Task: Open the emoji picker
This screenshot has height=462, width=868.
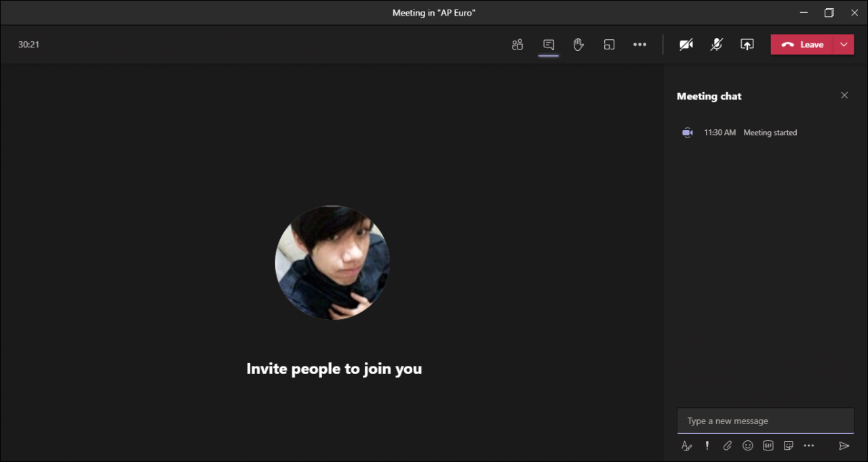Action: click(748, 446)
